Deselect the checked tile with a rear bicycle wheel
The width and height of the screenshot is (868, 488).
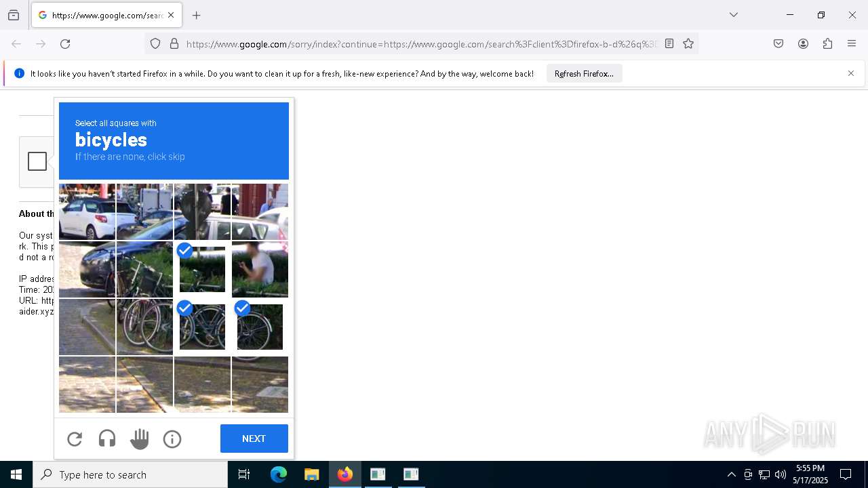260,327
